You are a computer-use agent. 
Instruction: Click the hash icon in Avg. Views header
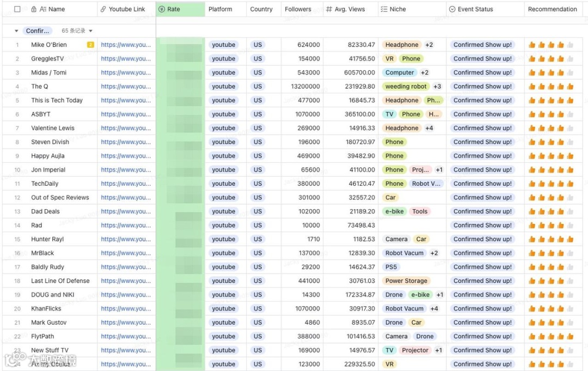tap(329, 9)
